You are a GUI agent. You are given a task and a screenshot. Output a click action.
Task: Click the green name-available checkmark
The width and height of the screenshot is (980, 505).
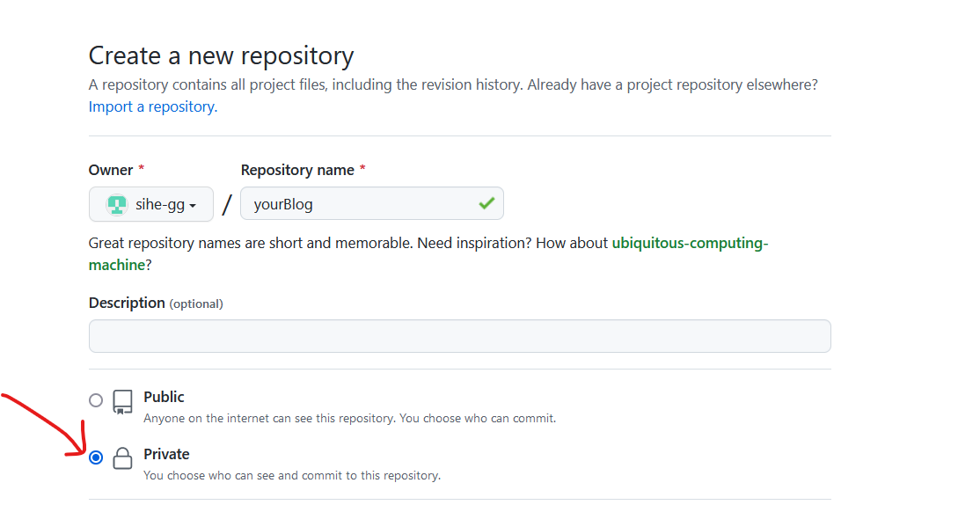point(486,203)
